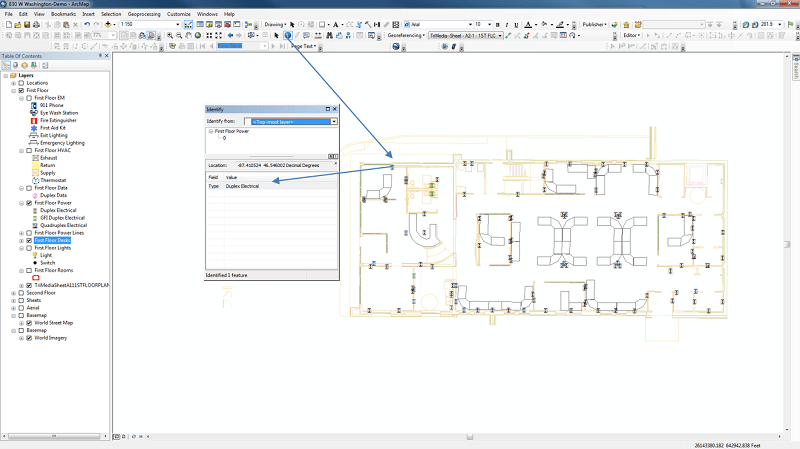
Task: Apply underline text formatting
Action: [516, 24]
